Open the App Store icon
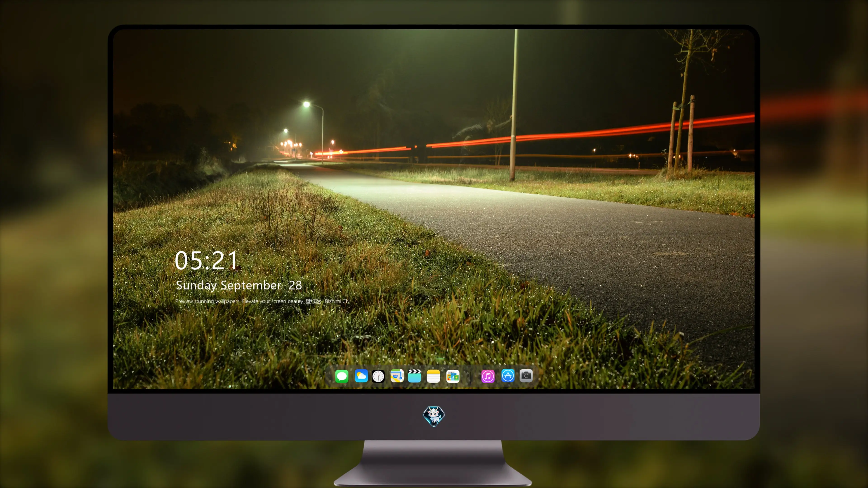The width and height of the screenshot is (868, 488). 508,375
